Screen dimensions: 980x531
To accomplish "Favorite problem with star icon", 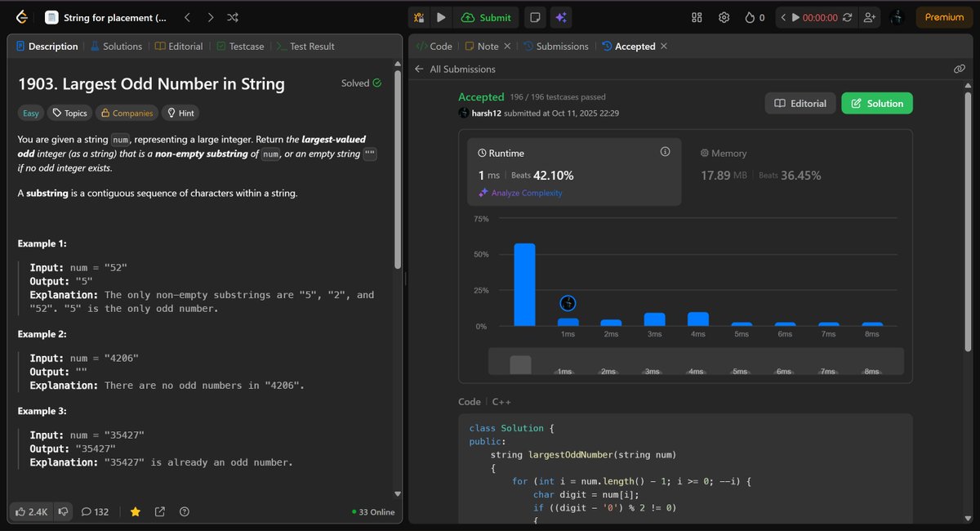I will coord(136,511).
